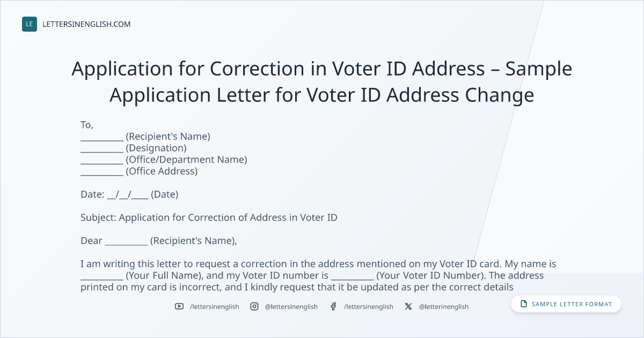Click the Office Address blank line
Viewport: 644px width, 338px height.
click(102, 172)
